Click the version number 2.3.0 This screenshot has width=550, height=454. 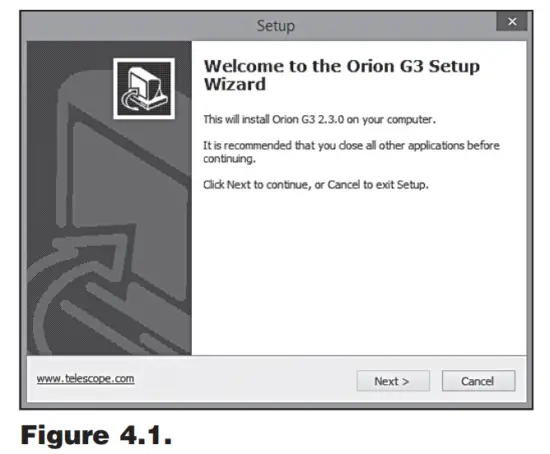pos(331,119)
